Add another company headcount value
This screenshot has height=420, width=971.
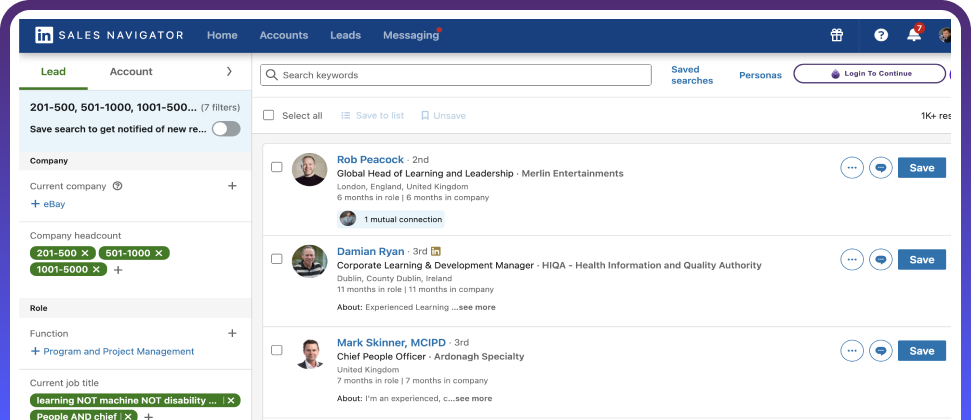coord(118,270)
